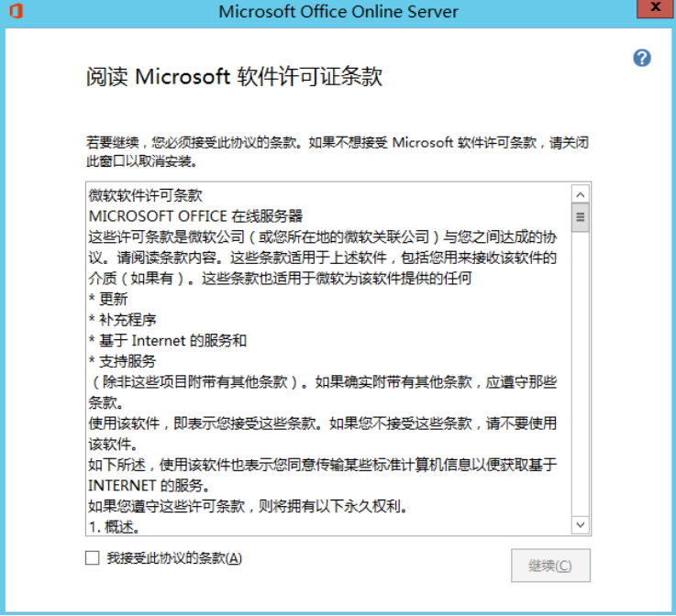This screenshot has width=676, height=616.
Task: Click the license scrollbar thumb grip
Action: click(581, 217)
